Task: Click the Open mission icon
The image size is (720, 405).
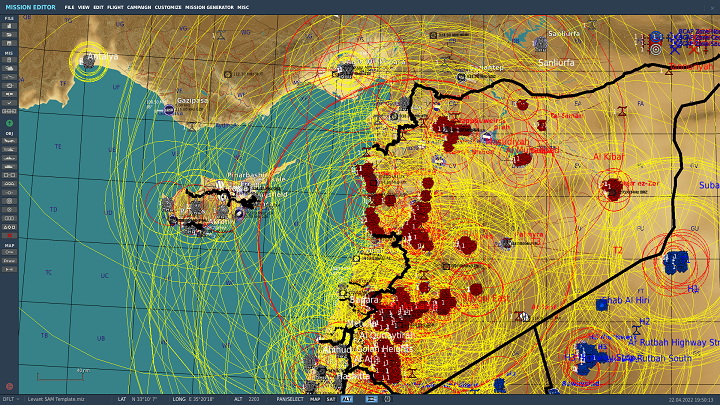Action: coord(9,35)
